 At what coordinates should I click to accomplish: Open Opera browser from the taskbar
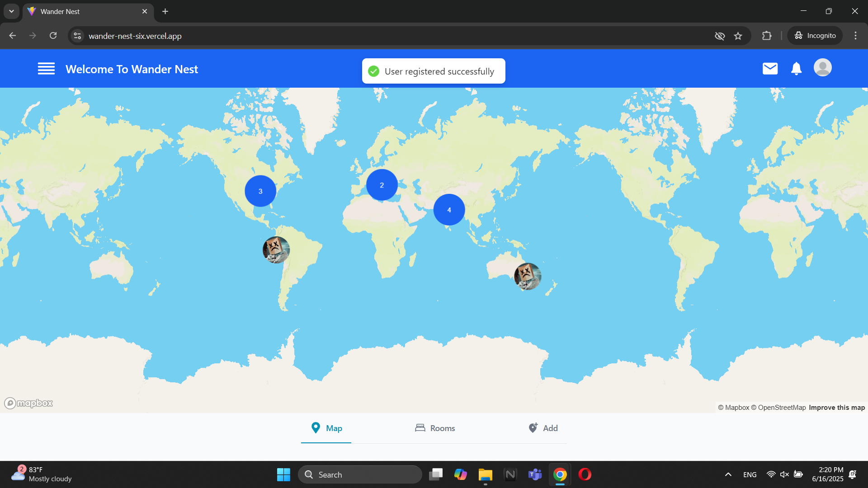(585, 474)
